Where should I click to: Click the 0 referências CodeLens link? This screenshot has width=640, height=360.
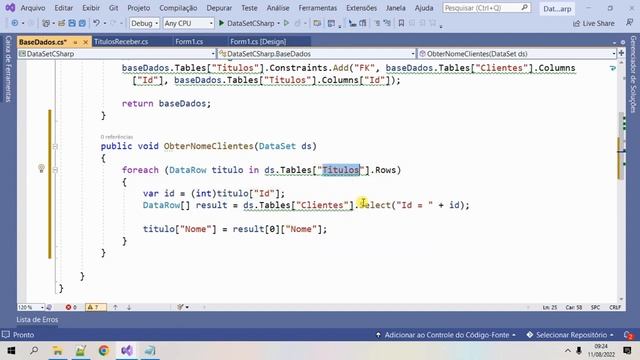tap(117, 137)
